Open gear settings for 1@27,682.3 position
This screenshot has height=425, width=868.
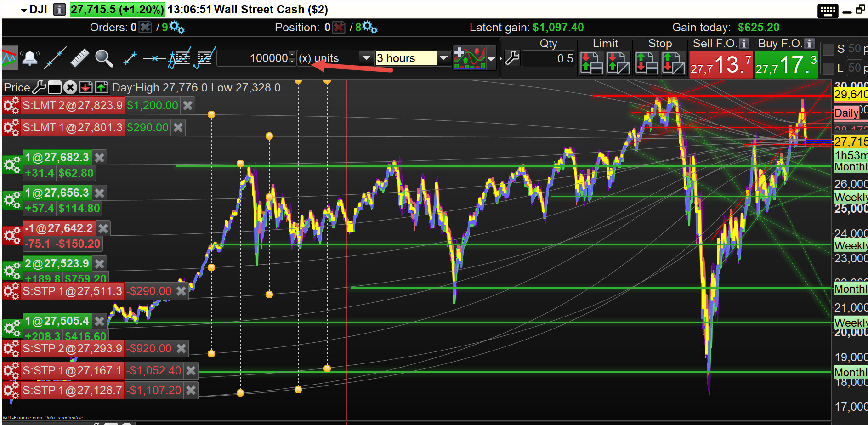tap(12, 164)
